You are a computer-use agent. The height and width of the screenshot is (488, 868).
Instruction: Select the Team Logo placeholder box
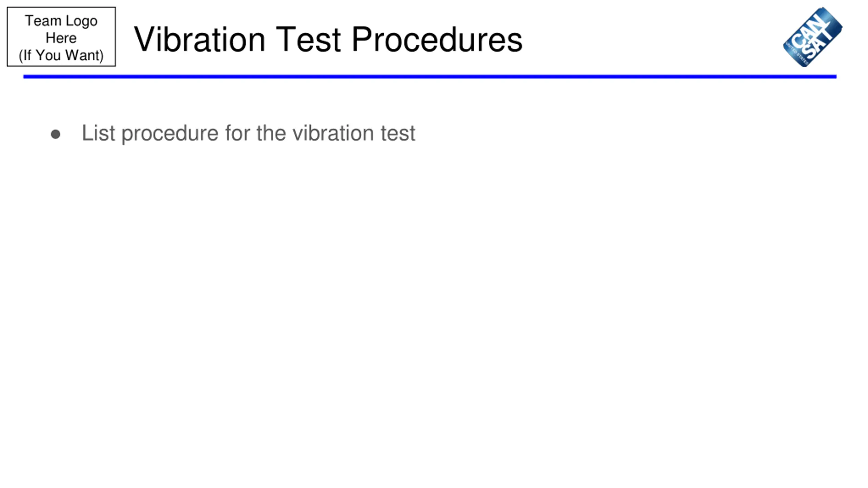pyautogui.click(x=61, y=37)
